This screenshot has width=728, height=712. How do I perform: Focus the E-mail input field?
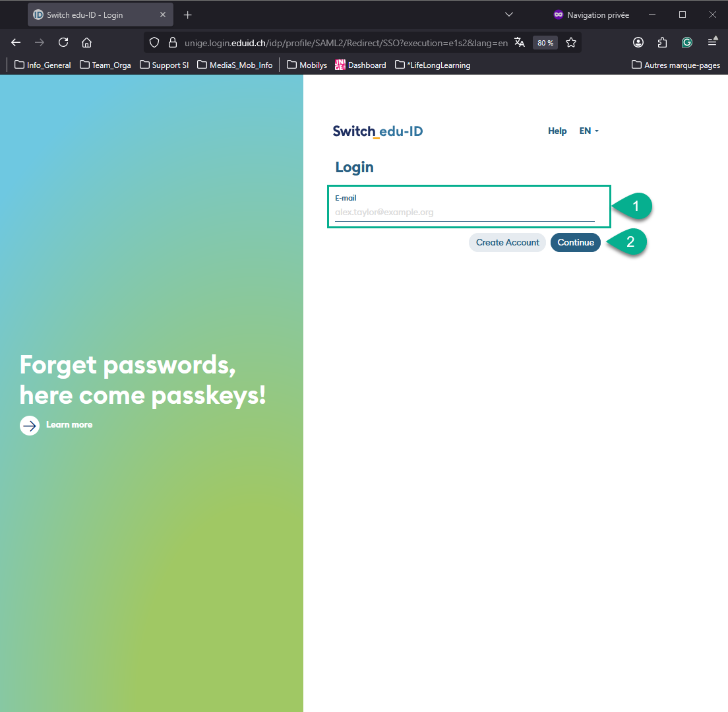pyautogui.click(x=465, y=212)
